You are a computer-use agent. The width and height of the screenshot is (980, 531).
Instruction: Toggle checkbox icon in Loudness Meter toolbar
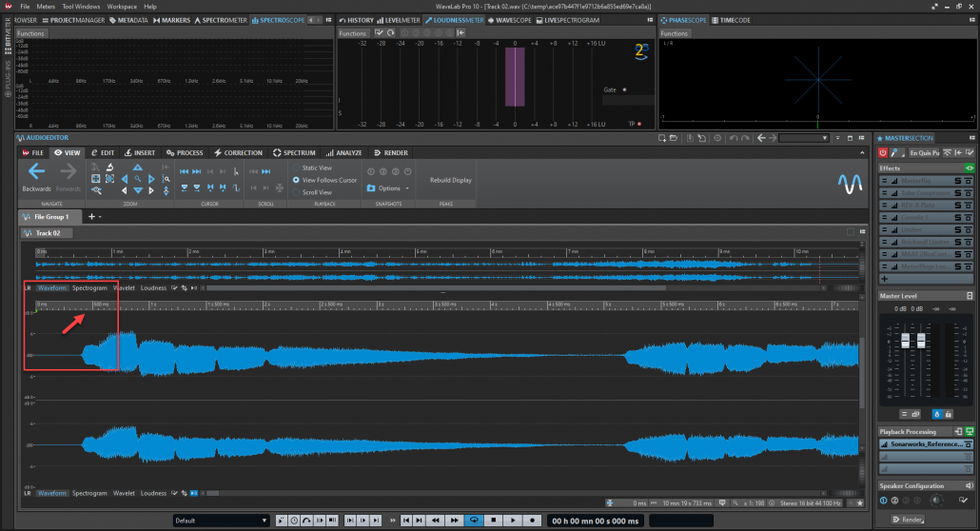[379, 33]
